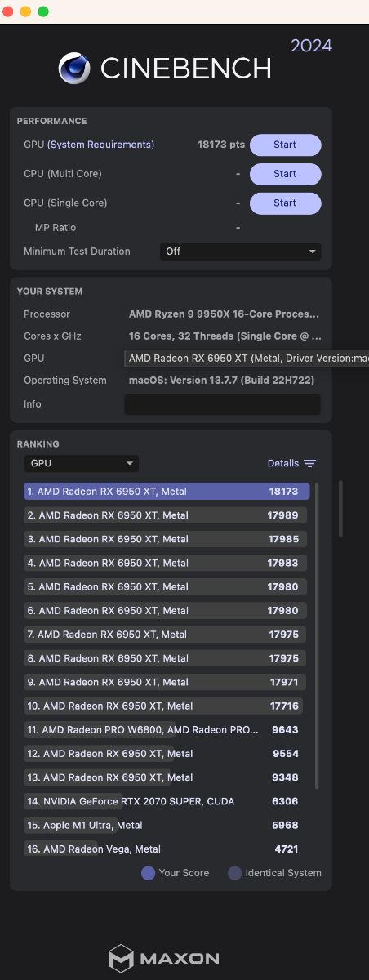This screenshot has width=369, height=980.
Task: Click the Cinebench sphere logo icon
Action: click(74, 69)
